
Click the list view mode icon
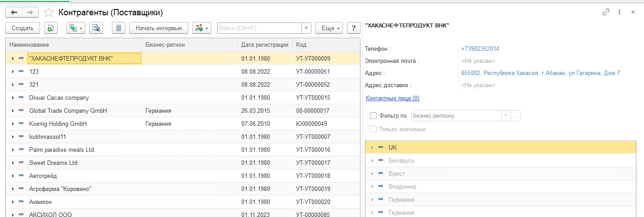pyautogui.click(x=119, y=28)
